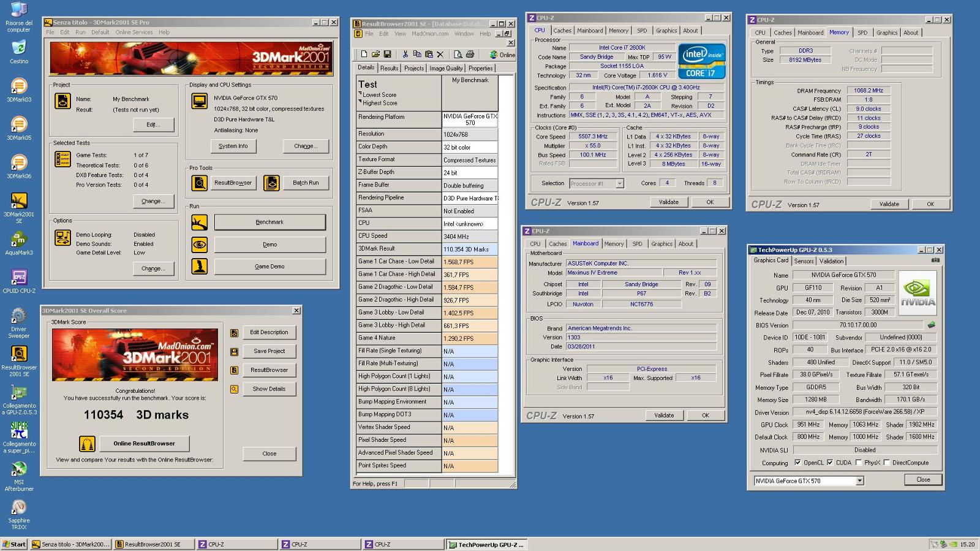
Task: Open the Caches tab in the top CPU-Z window
Action: pos(562,31)
